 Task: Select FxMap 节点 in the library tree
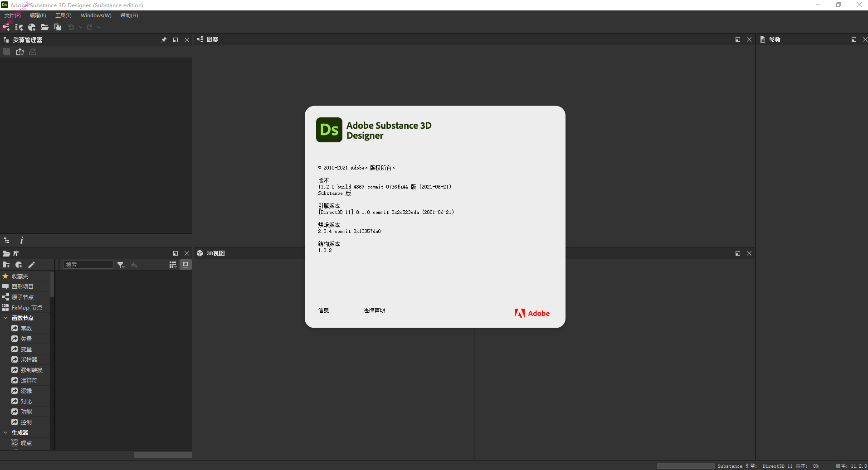click(x=25, y=307)
